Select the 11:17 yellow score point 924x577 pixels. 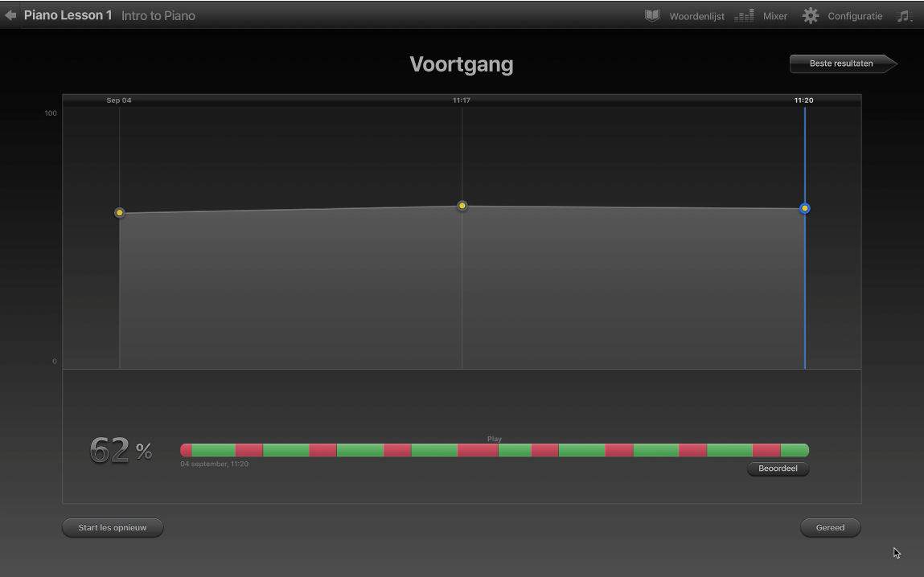pos(462,206)
